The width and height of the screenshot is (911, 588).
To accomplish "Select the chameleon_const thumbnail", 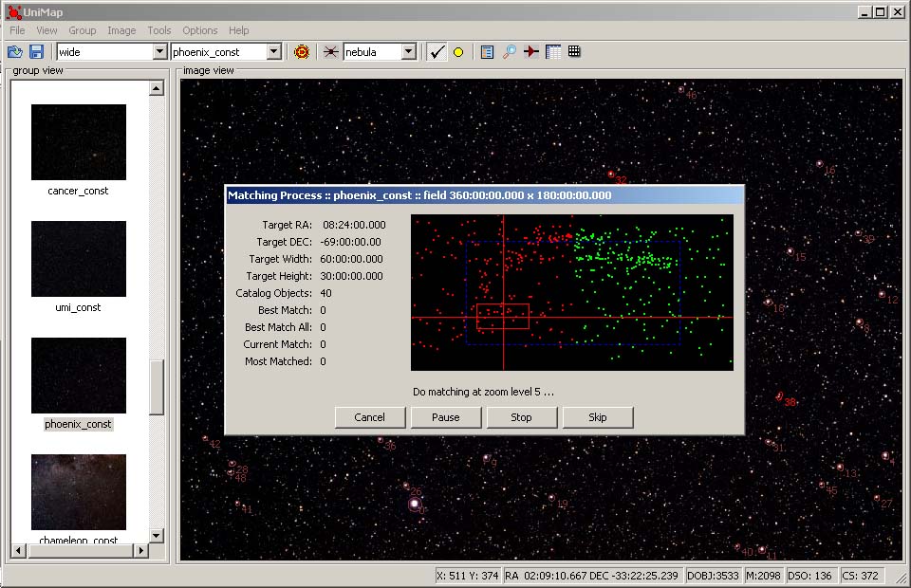I will (79, 492).
